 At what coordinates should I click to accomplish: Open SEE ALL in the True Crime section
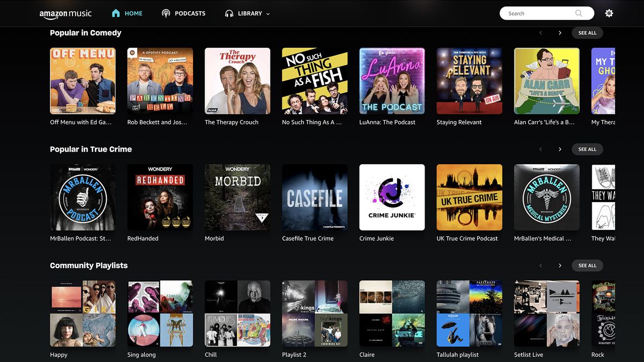point(587,149)
